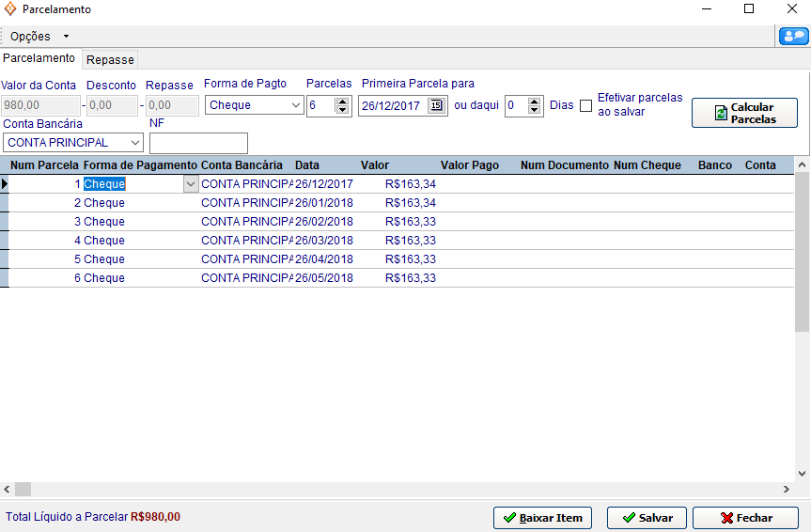Expand the Forma de Pagto dropdown
The image size is (811, 532).
294,105
